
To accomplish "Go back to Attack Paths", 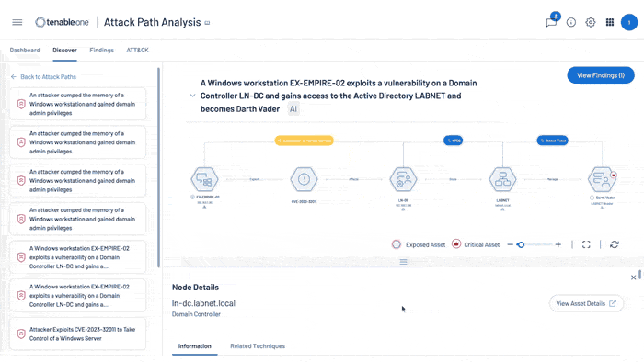I will pyautogui.click(x=43, y=76).
